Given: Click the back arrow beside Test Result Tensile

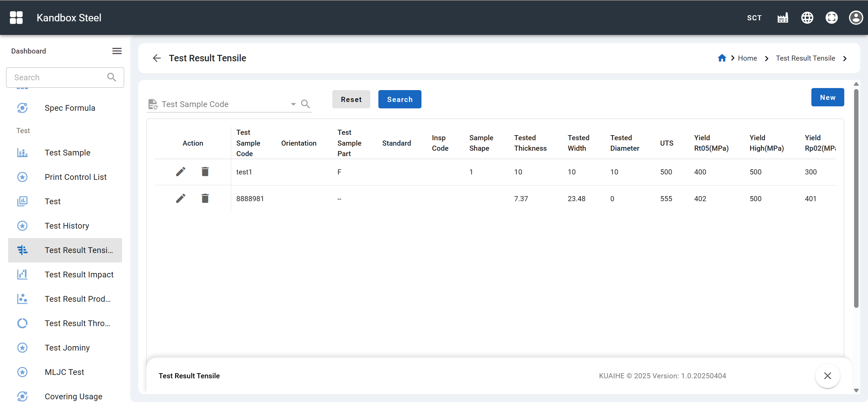Looking at the screenshot, I should (x=157, y=58).
